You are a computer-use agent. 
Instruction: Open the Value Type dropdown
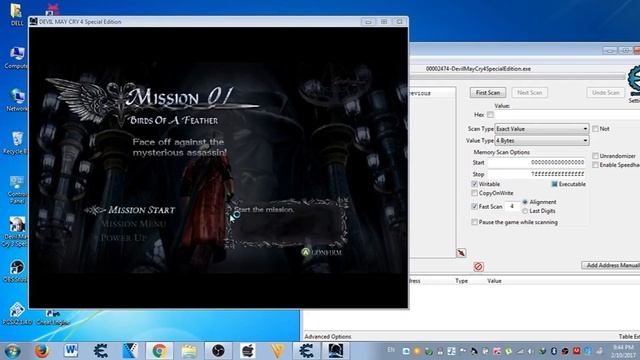click(542, 140)
